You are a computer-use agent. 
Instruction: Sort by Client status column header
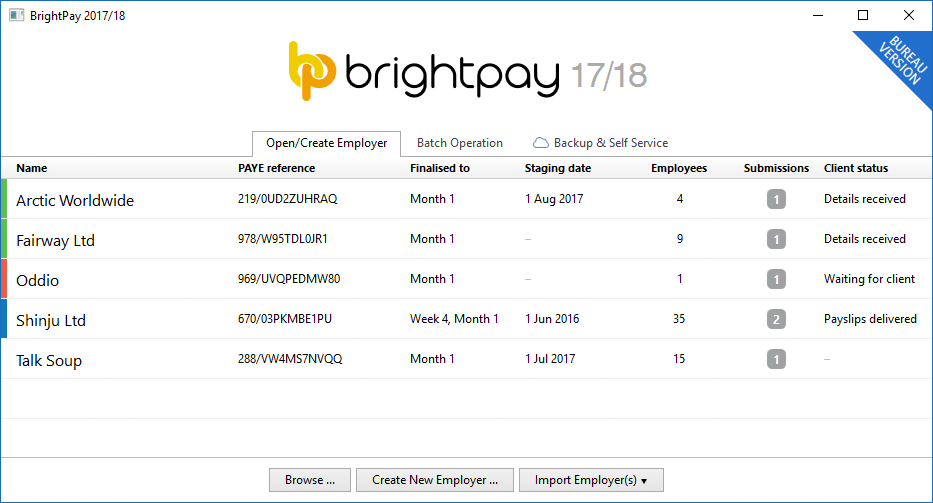856,168
